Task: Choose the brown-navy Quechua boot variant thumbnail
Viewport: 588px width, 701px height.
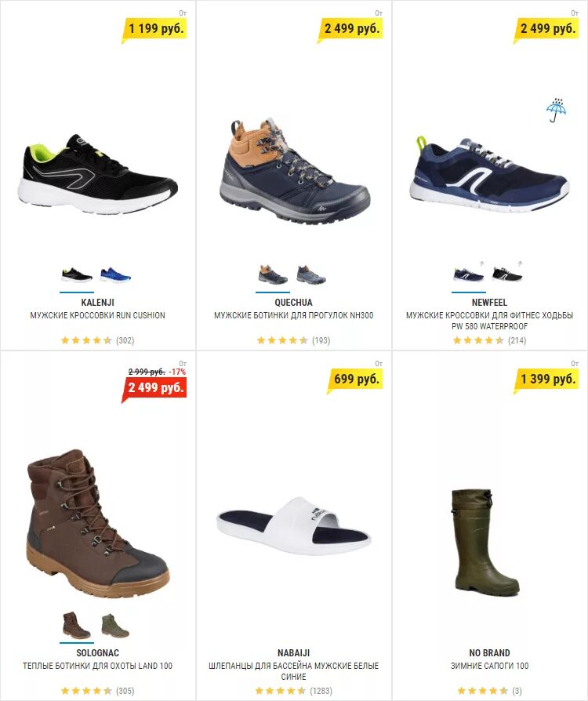Action: (273, 275)
